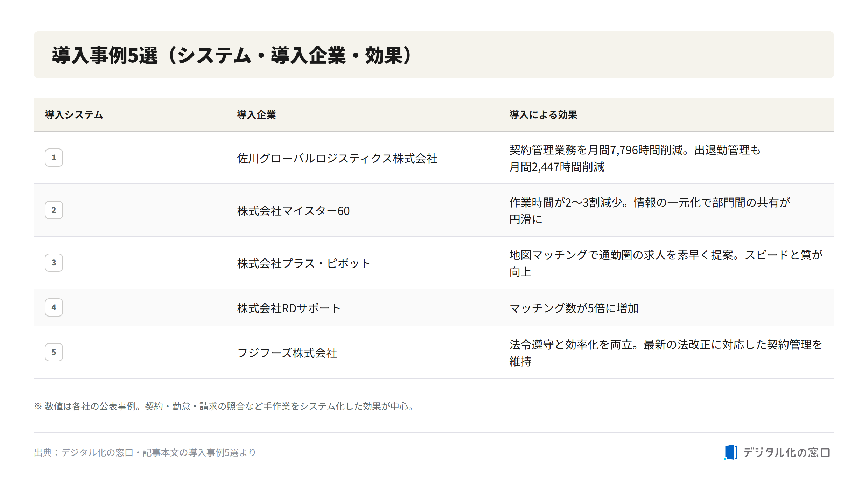Select the 導入による効果 column header
Screen dimensions: 868x493
543,115
